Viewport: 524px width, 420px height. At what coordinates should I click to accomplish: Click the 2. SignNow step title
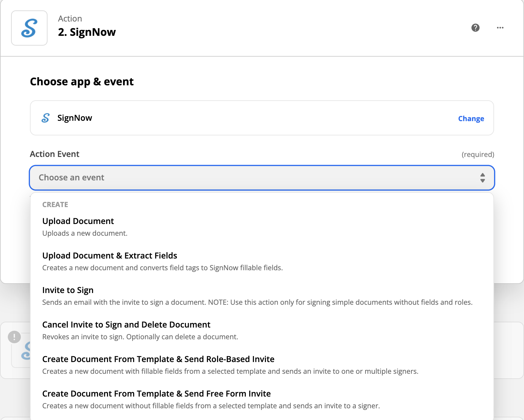tap(87, 32)
